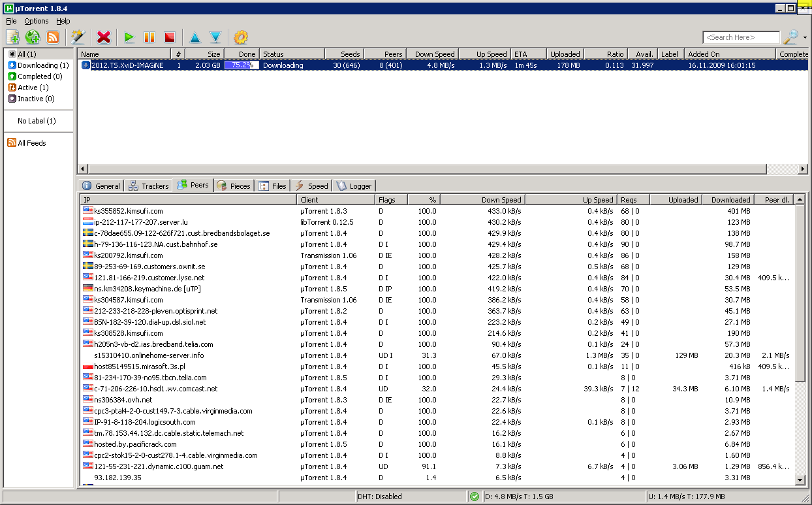Click the torrent's blue downloading status icon
This screenshot has width=812, height=505.
[x=86, y=65]
